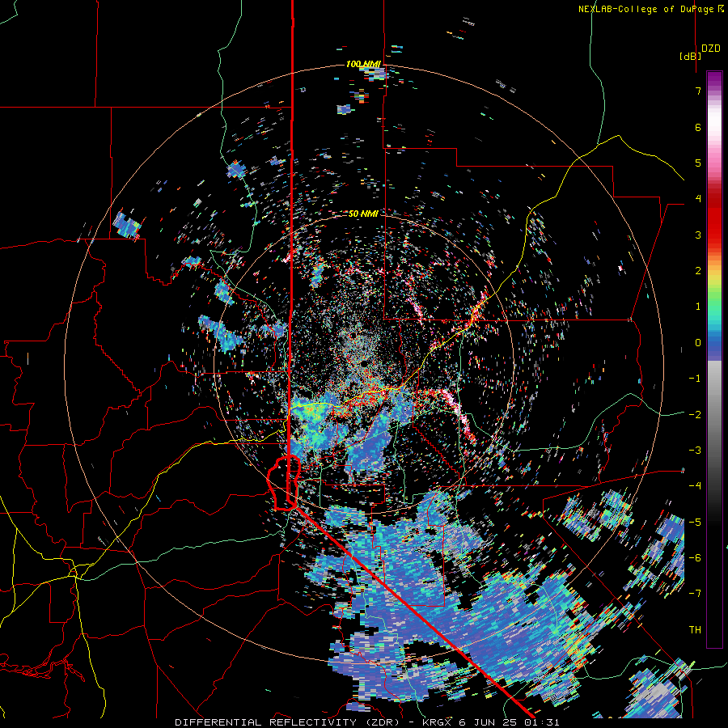
Task: Click the 100 NMI range ring label
Action: [x=363, y=64]
